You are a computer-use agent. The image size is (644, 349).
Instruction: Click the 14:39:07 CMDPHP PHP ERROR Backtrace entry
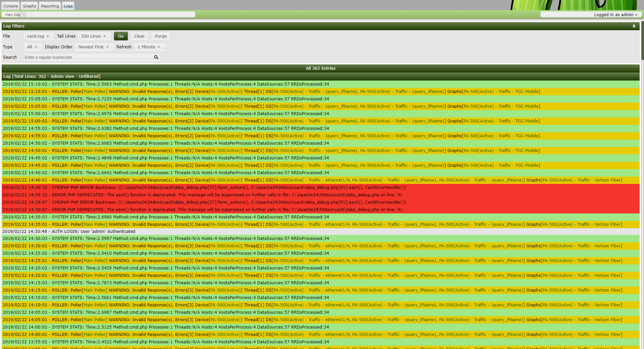320,202
